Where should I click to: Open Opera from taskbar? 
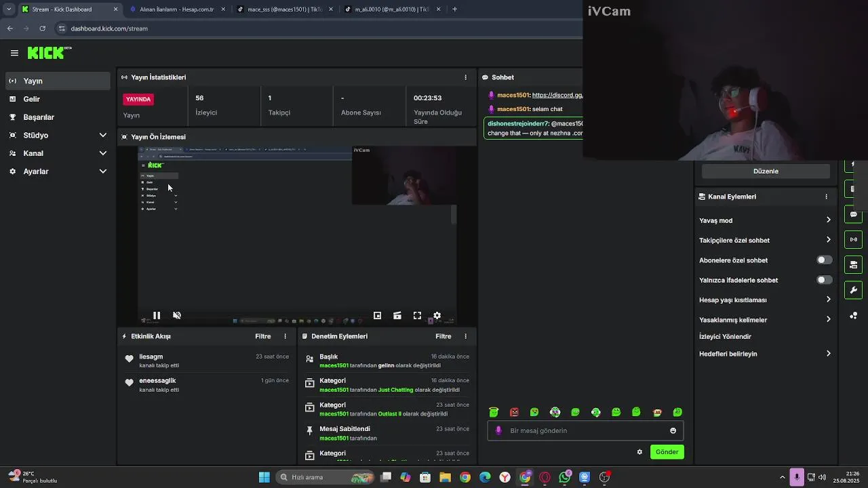pos(545,477)
